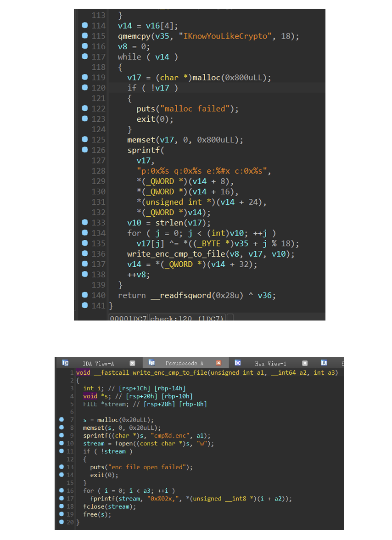Click the dot beside the fopen line

coord(61,443)
